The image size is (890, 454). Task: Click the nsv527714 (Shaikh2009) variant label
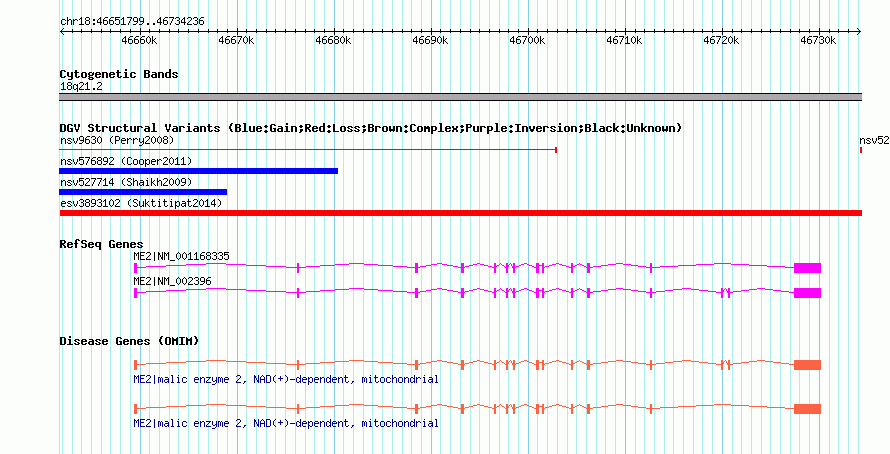pyautogui.click(x=126, y=182)
